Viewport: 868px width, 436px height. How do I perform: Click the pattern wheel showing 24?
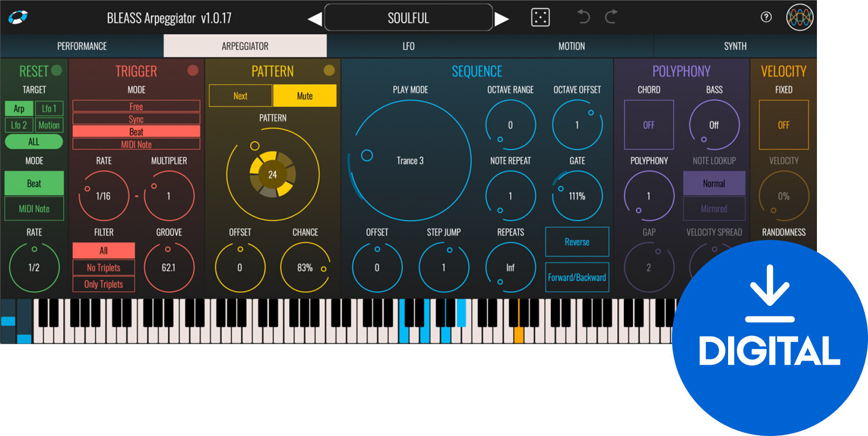click(273, 175)
